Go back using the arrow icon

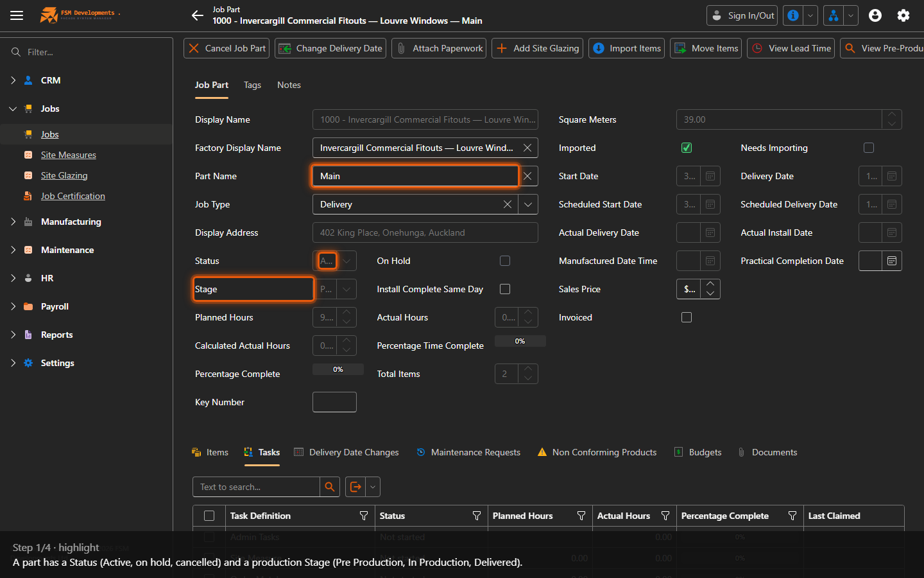coord(198,15)
